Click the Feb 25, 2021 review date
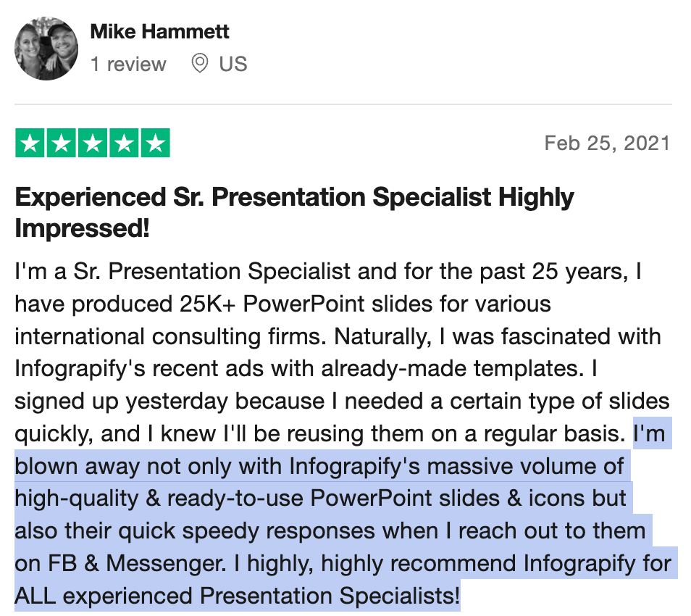The width and height of the screenshot is (691, 616). pyautogui.click(x=607, y=143)
